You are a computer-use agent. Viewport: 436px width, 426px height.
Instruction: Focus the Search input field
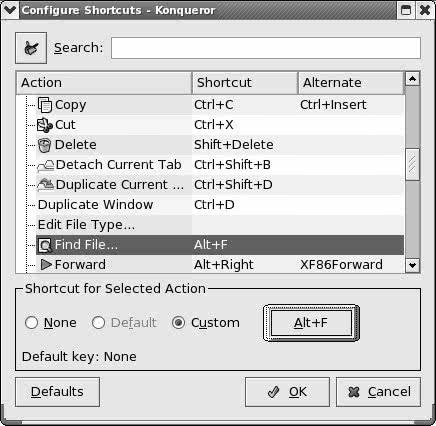266,48
